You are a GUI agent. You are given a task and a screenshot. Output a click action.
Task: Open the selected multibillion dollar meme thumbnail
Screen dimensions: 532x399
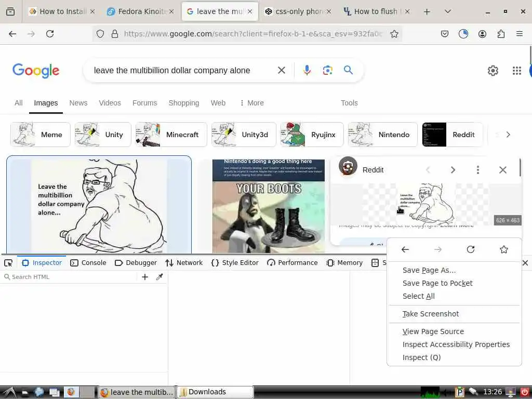coord(99,205)
